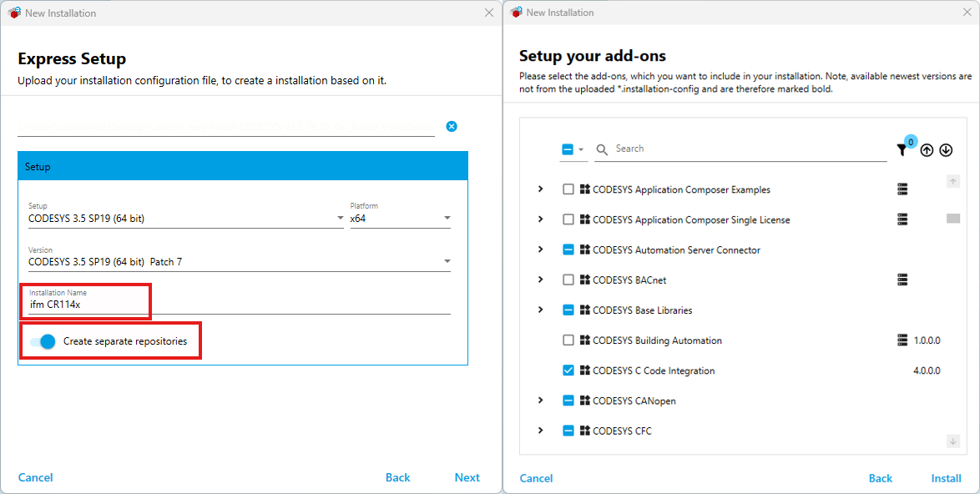Open the Version Patch 7 dropdown
This screenshot has width=980, height=494.
(240, 262)
